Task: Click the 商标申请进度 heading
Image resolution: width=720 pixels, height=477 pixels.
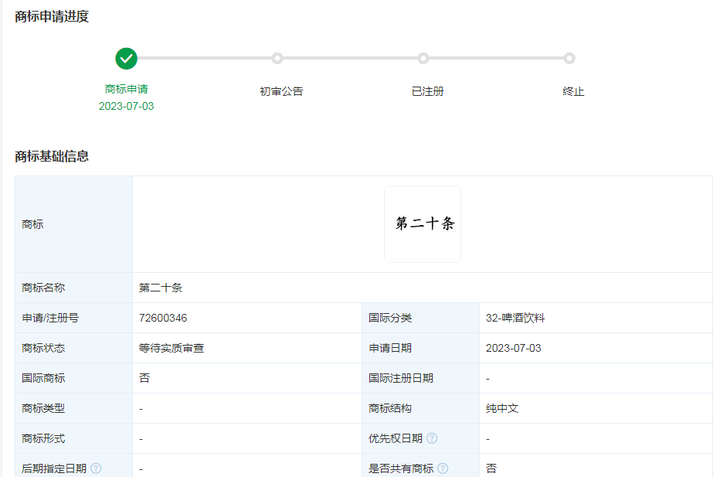Action: click(52, 17)
